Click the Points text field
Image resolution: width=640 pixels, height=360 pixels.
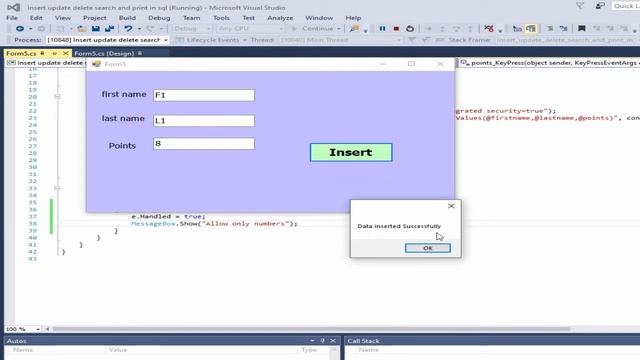(x=204, y=143)
